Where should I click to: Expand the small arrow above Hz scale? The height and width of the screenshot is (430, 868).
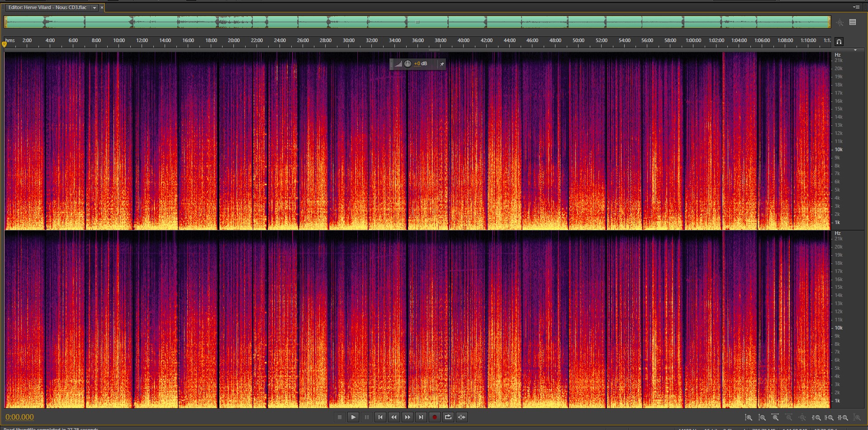pyautogui.click(x=855, y=50)
